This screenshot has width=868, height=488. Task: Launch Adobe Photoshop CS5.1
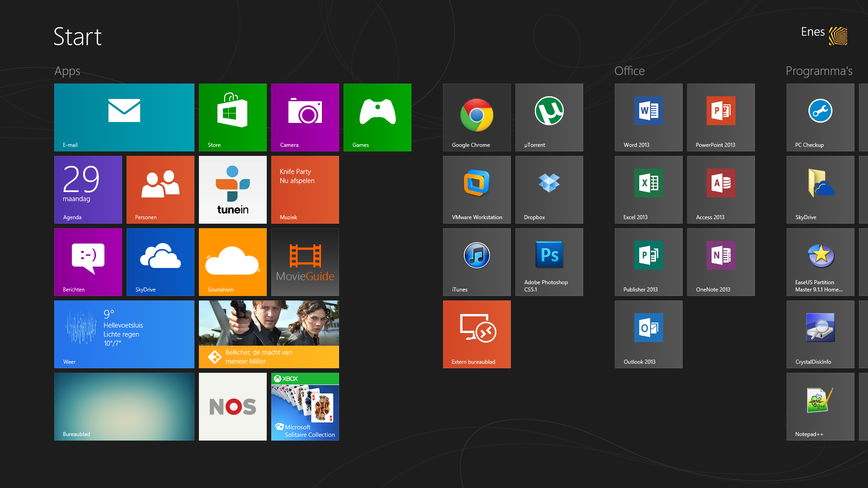click(x=549, y=262)
